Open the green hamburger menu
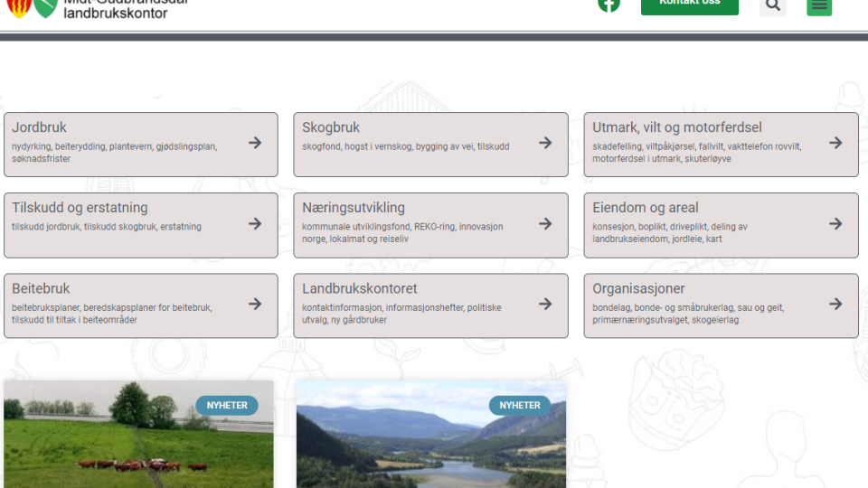 click(819, 6)
